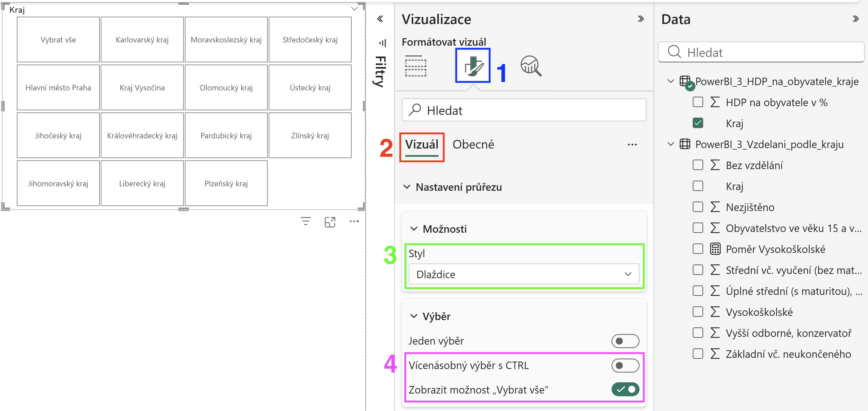Click the sigma icon next to Bez vzdělání
Viewport: 868px width, 411px height.
pos(715,165)
